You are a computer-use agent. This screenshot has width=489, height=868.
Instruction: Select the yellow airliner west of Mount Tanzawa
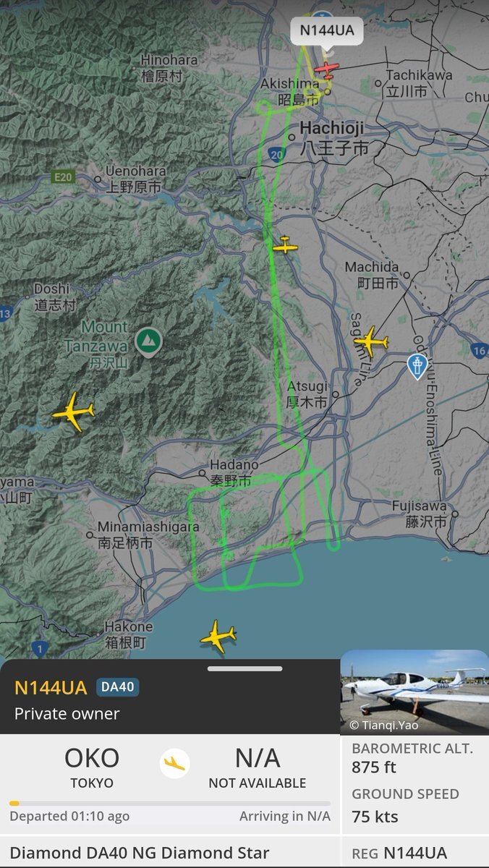tap(73, 412)
